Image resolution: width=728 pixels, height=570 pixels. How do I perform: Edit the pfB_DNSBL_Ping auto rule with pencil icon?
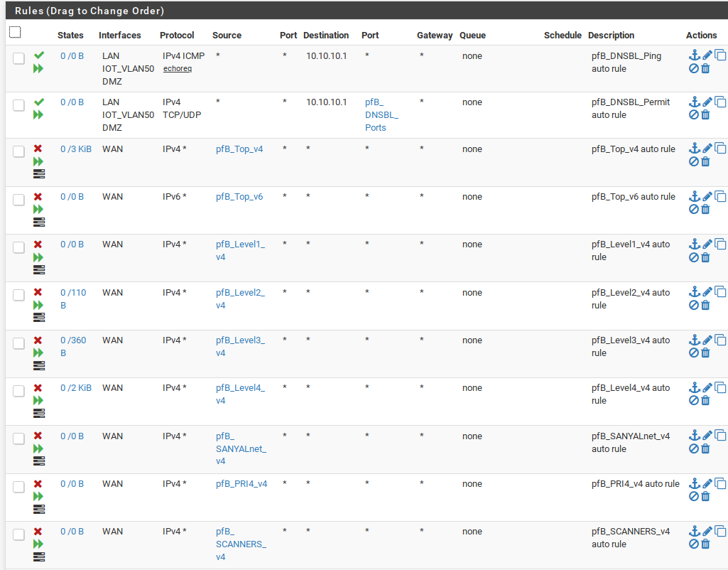(707, 55)
